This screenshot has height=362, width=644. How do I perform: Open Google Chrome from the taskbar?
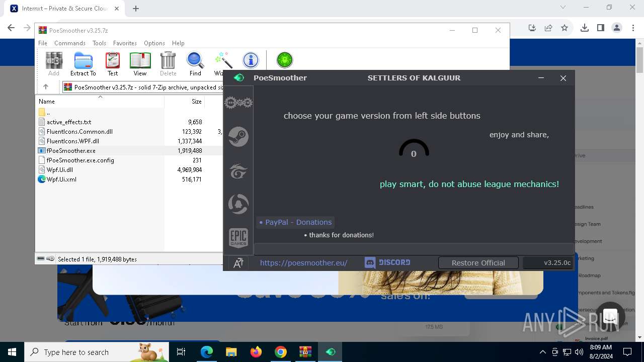pos(281,352)
